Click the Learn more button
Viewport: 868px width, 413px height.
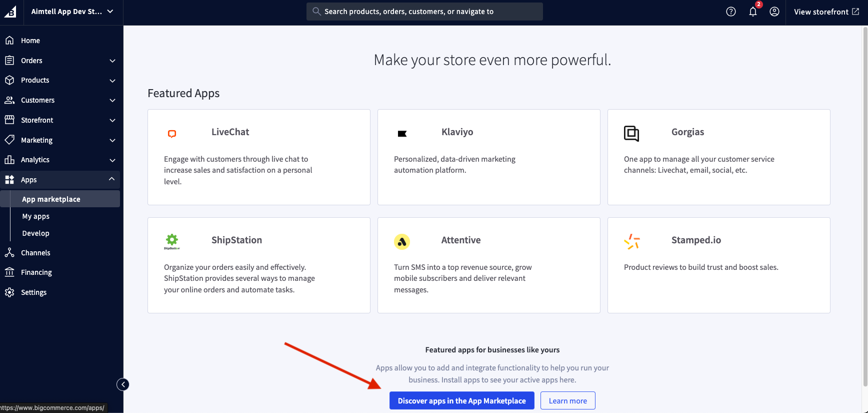[567, 400]
